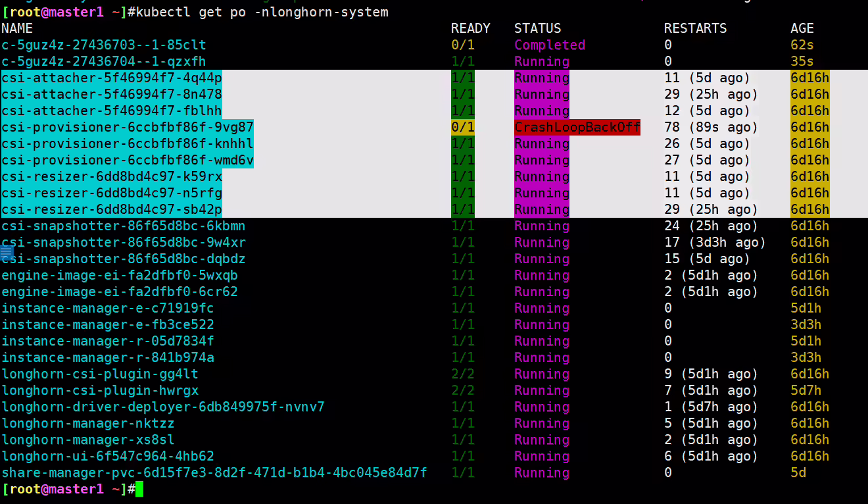Click restart count 6 (5d1h ago)

click(711, 456)
